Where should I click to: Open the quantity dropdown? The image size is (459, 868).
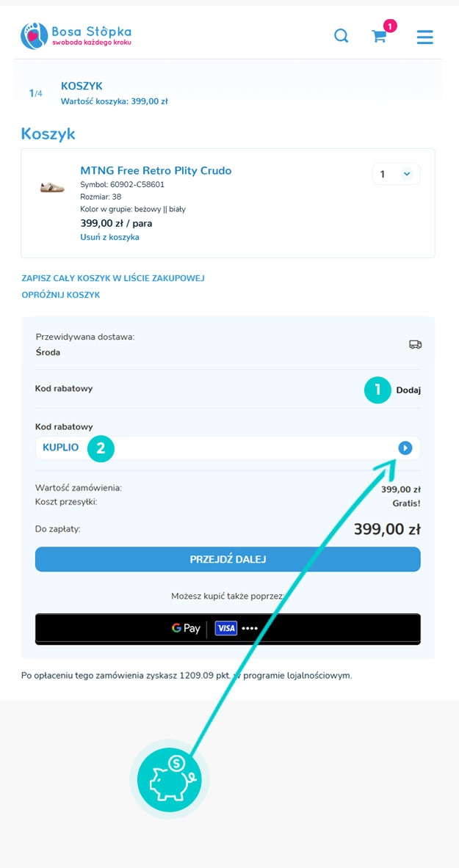point(397,174)
